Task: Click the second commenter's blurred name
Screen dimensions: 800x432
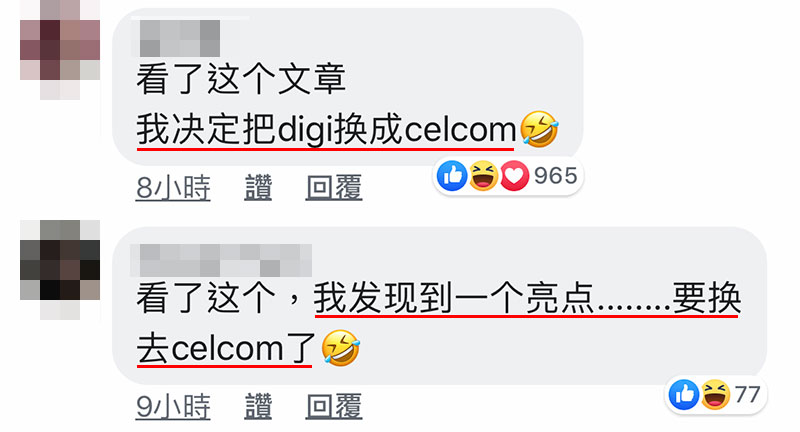Action: (220, 260)
